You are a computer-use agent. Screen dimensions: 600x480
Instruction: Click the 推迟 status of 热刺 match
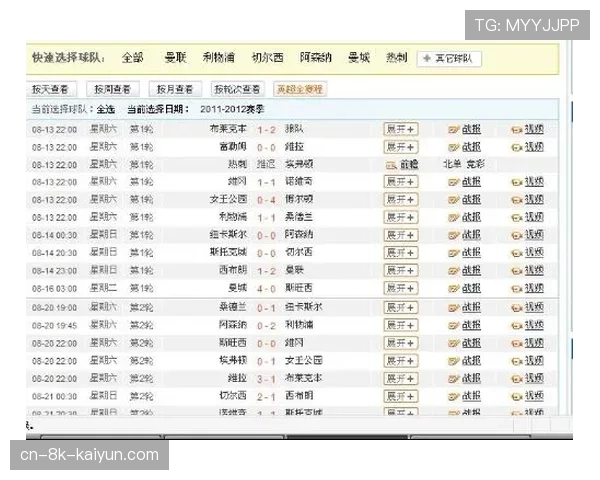coord(266,165)
